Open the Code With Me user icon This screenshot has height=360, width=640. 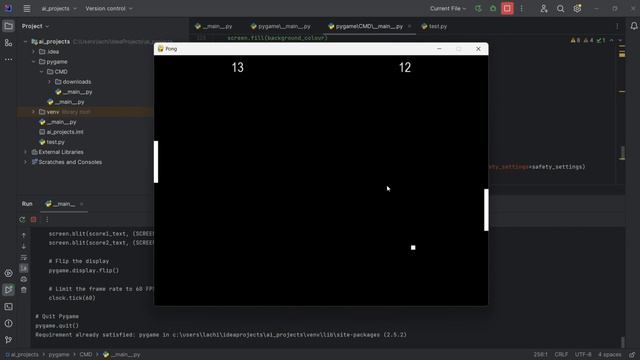click(x=544, y=9)
